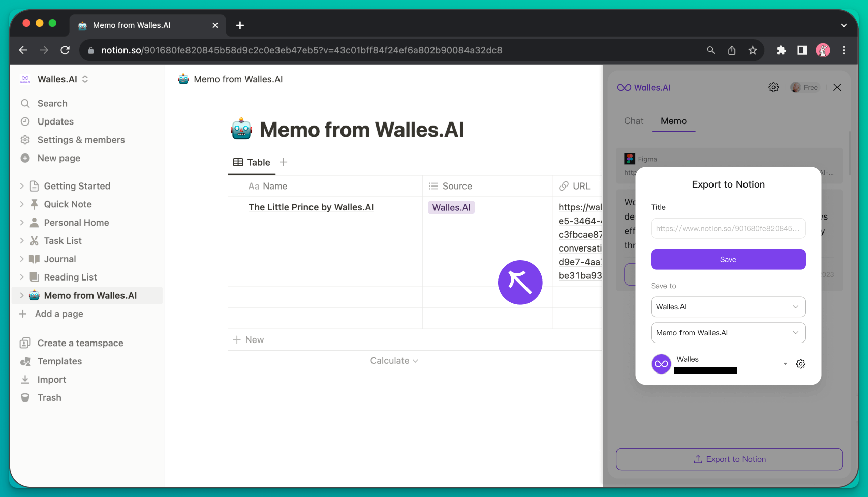The width and height of the screenshot is (868, 497).
Task: Open 'The Little Prince by Walles.AI' link
Action: (311, 207)
